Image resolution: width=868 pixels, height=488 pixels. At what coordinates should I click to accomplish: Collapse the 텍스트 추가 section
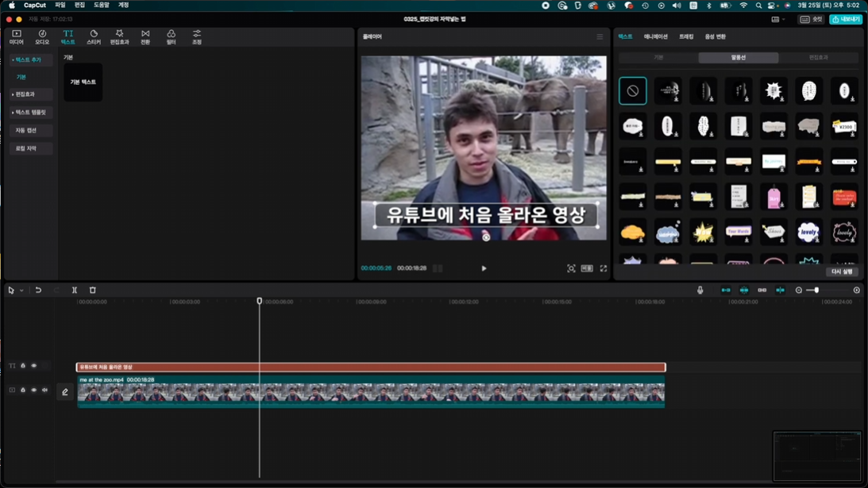[30, 60]
